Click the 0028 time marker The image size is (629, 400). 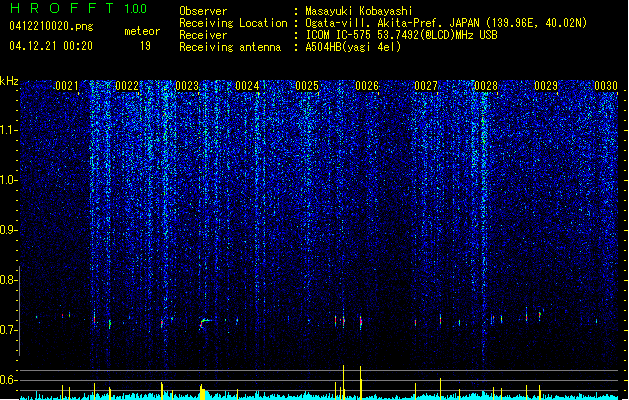[x=486, y=86]
